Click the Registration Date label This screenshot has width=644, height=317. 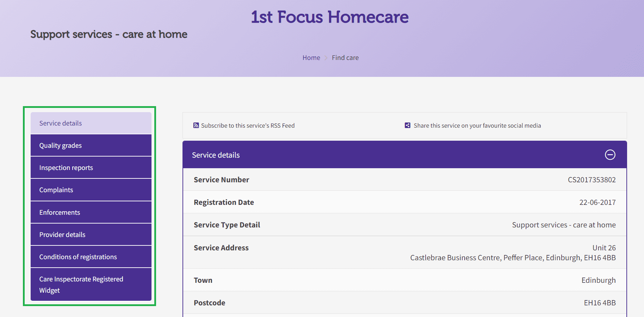[x=224, y=202]
